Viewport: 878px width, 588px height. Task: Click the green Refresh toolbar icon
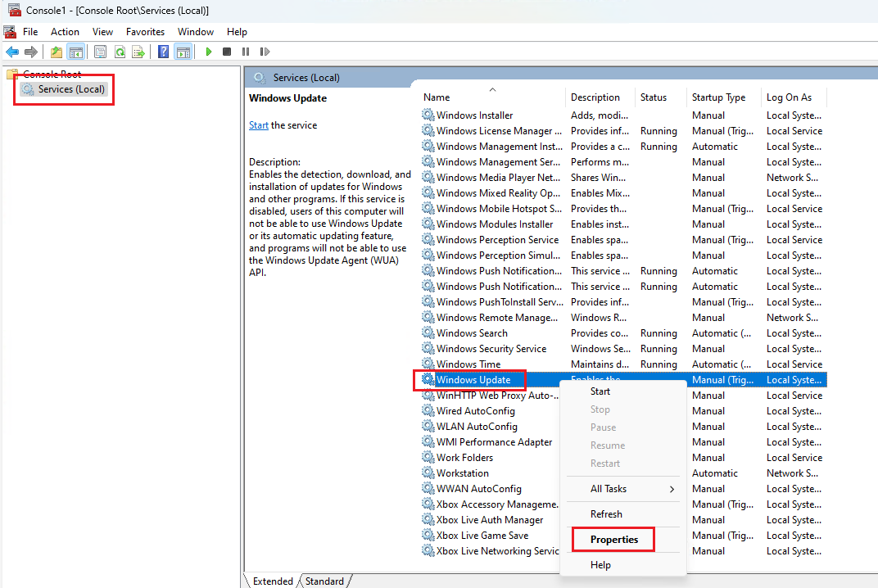click(x=120, y=52)
